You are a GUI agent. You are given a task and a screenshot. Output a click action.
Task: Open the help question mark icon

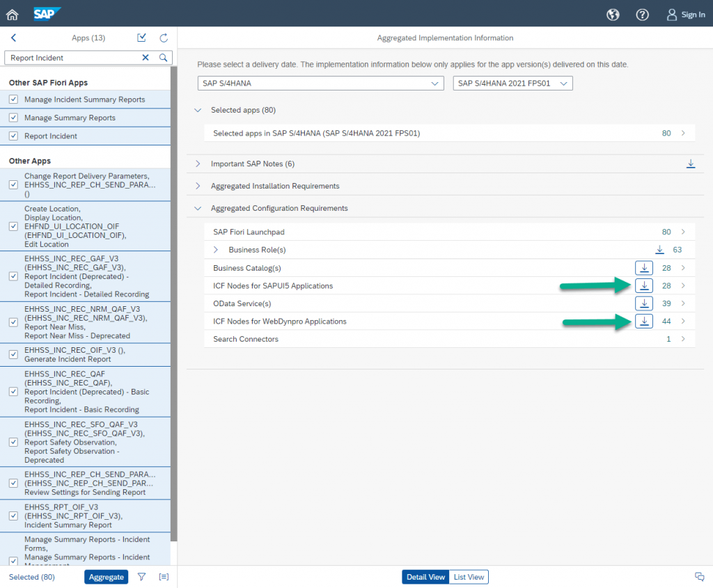click(x=642, y=15)
